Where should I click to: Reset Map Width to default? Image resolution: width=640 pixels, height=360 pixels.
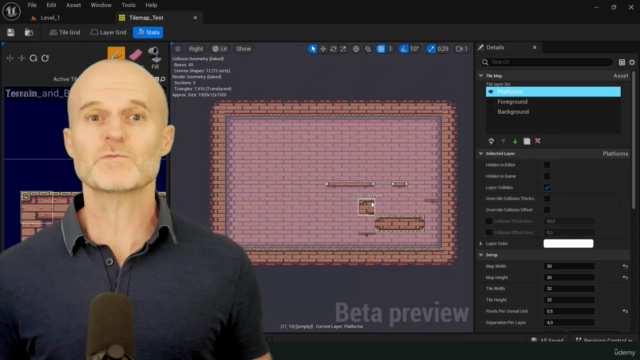pyautogui.click(x=625, y=266)
